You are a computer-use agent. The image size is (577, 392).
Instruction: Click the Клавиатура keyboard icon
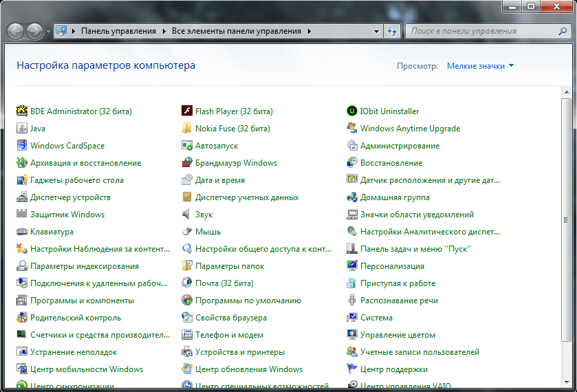22,232
